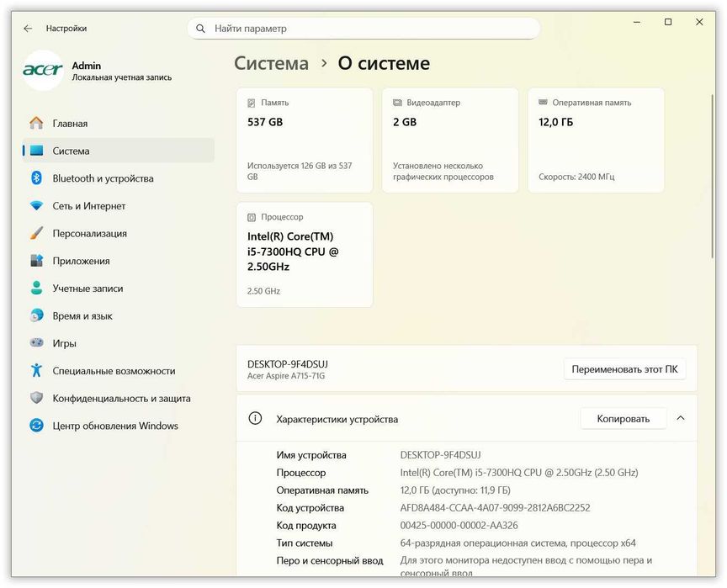Open Персонализация settings

[119, 233]
